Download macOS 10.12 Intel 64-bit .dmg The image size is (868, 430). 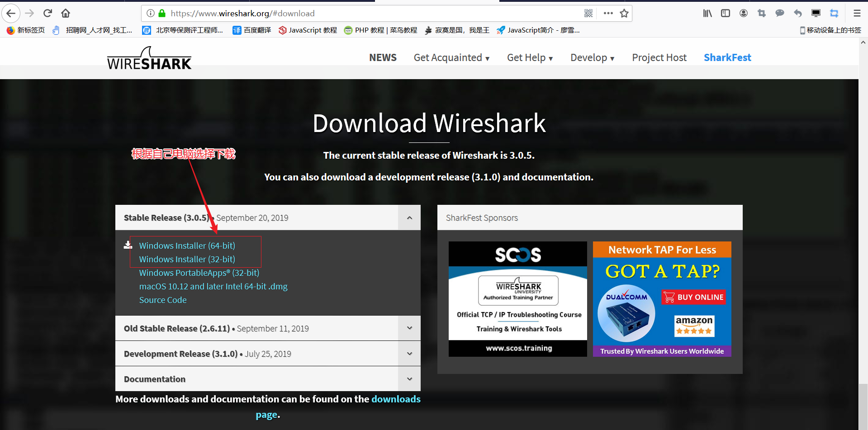(x=213, y=286)
